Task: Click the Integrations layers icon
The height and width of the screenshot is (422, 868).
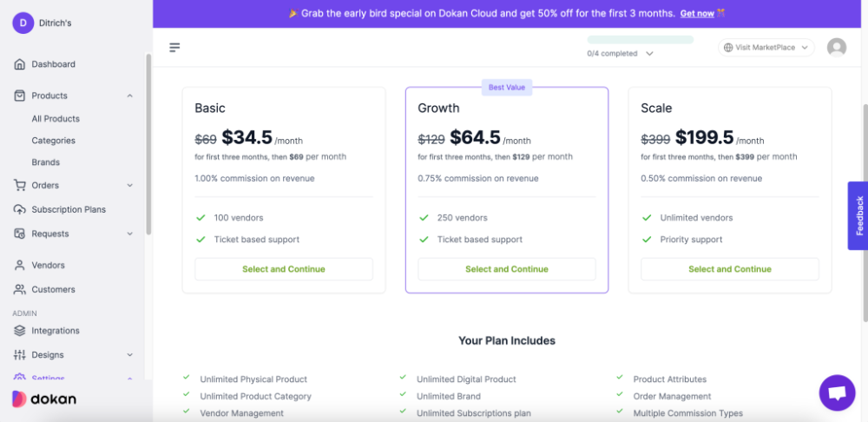Action: click(20, 331)
